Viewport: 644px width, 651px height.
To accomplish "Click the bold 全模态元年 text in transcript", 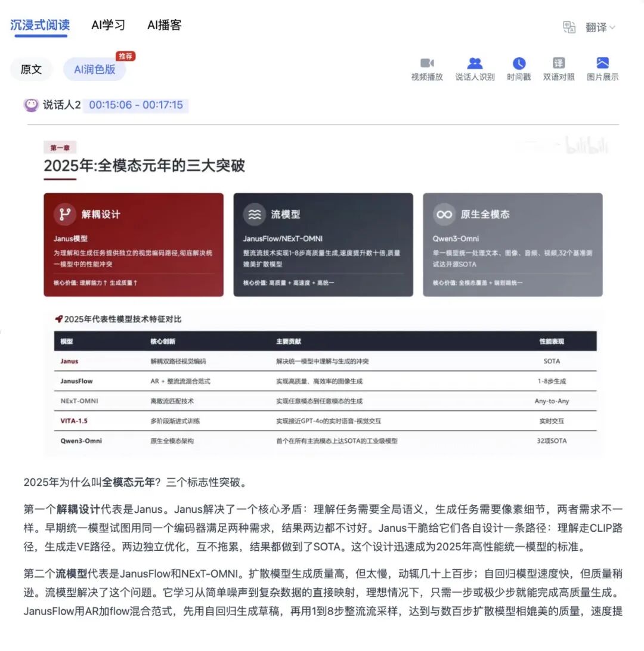I will point(128,482).
